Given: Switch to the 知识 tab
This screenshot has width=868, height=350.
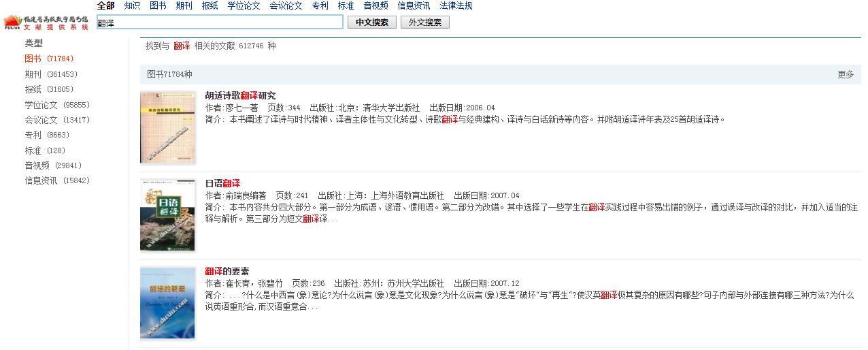Looking at the screenshot, I should (x=132, y=5).
